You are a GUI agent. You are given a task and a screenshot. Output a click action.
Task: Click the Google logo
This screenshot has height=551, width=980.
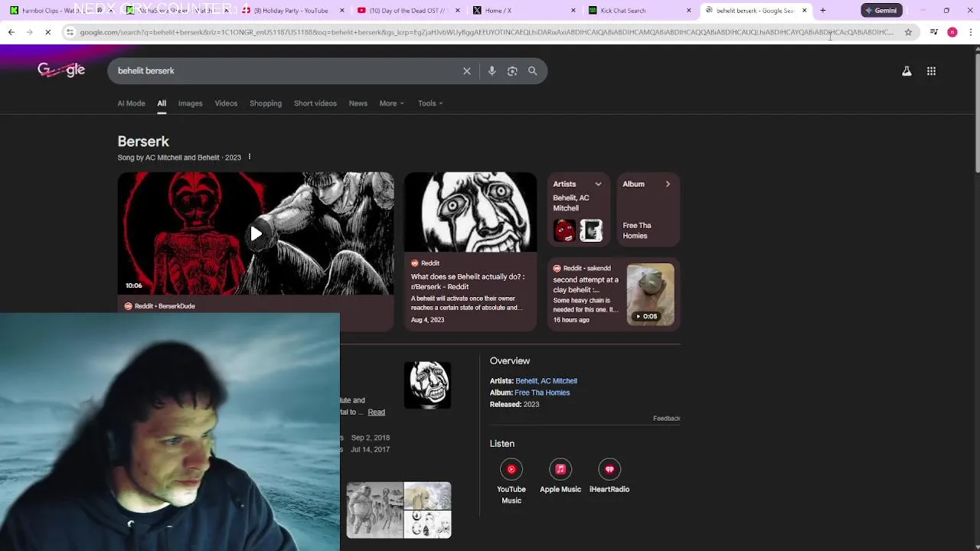[61, 70]
